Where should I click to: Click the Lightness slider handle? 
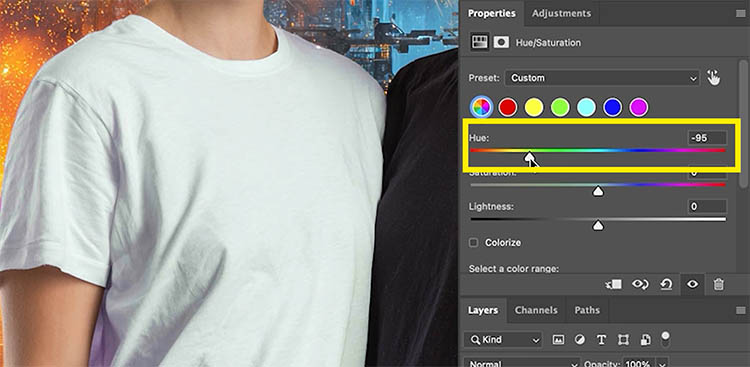coord(598,225)
